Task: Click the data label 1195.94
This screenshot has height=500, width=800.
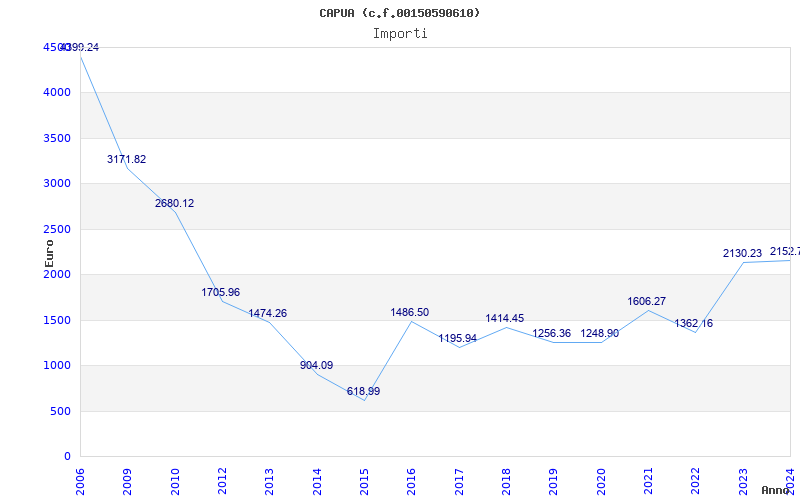Action: pos(458,338)
